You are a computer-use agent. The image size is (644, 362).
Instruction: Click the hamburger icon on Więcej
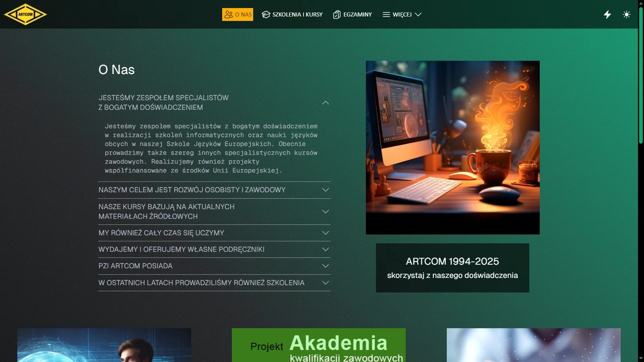386,14
